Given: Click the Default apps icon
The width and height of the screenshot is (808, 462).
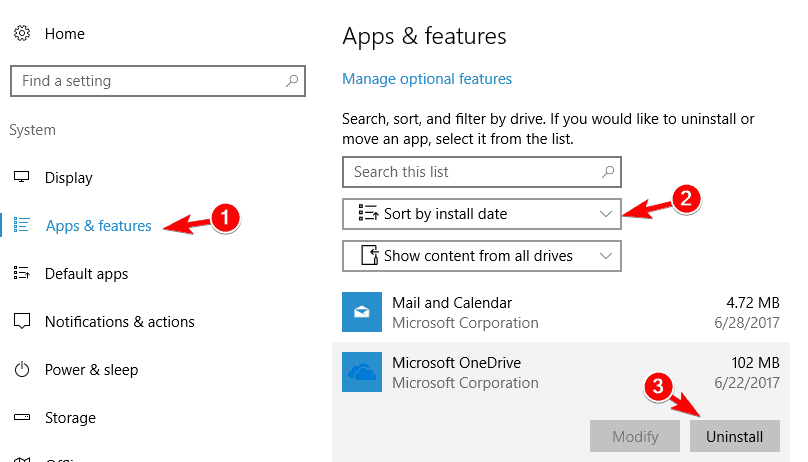Looking at the screenshot, I should (x=21, y=274).
